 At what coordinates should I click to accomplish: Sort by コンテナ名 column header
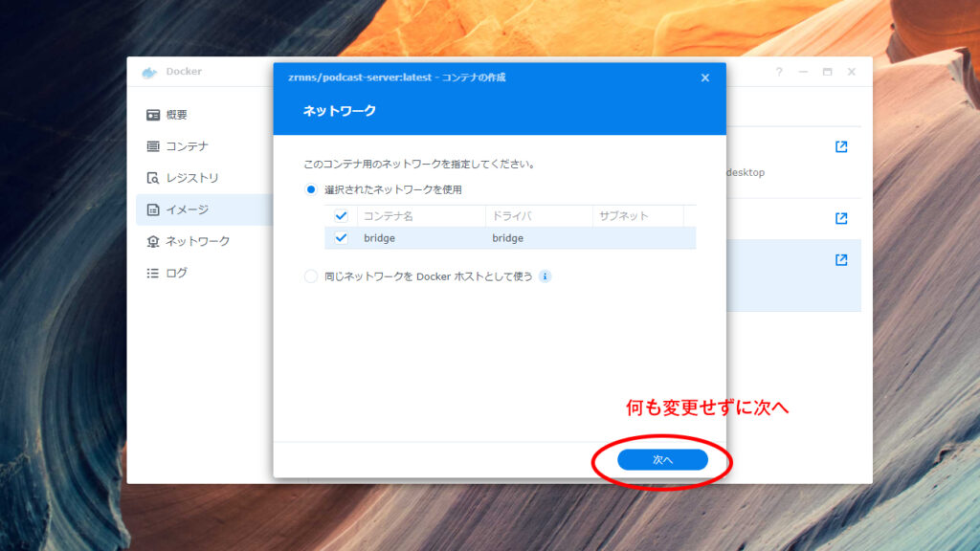(x=421, y=216)
